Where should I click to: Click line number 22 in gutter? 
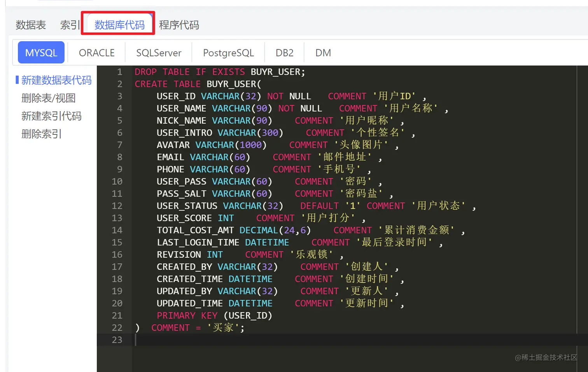coord(117,328)
